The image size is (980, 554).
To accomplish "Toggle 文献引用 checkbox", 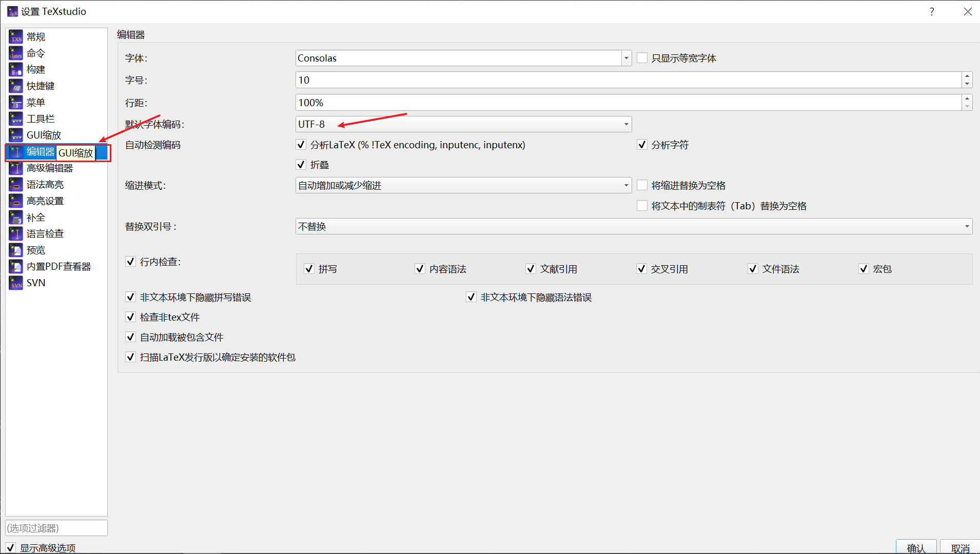I will click(x=531, y=269).
